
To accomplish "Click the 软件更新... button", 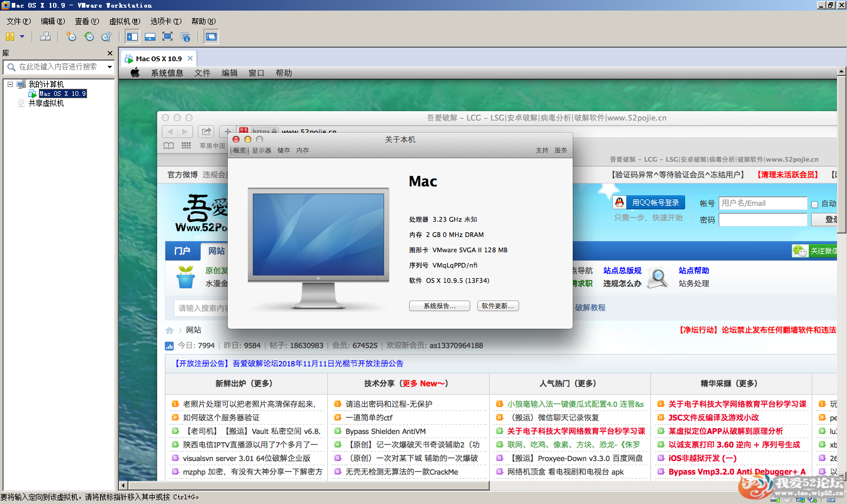I will (x=498, y=306).
